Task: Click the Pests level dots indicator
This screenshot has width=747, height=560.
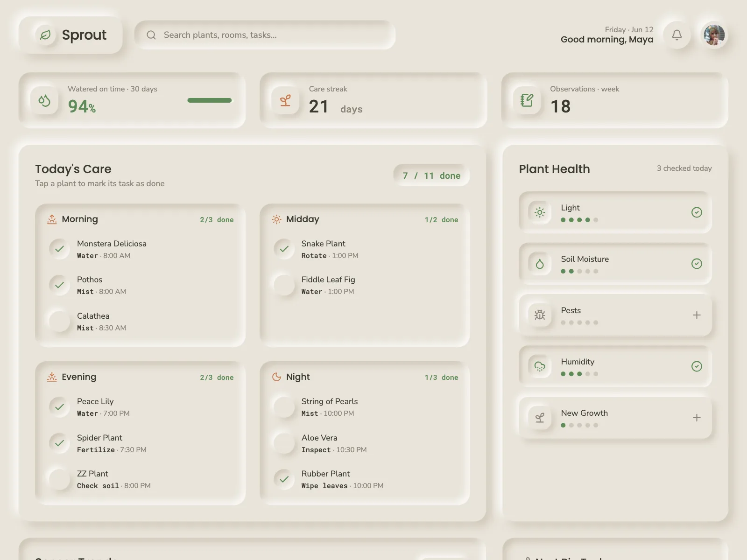Action: pyautogui.click(x=579, y=322)
